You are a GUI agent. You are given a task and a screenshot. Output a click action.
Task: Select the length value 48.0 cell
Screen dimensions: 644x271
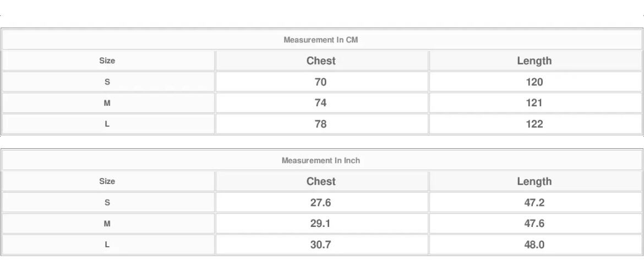(x=534, y=245)
